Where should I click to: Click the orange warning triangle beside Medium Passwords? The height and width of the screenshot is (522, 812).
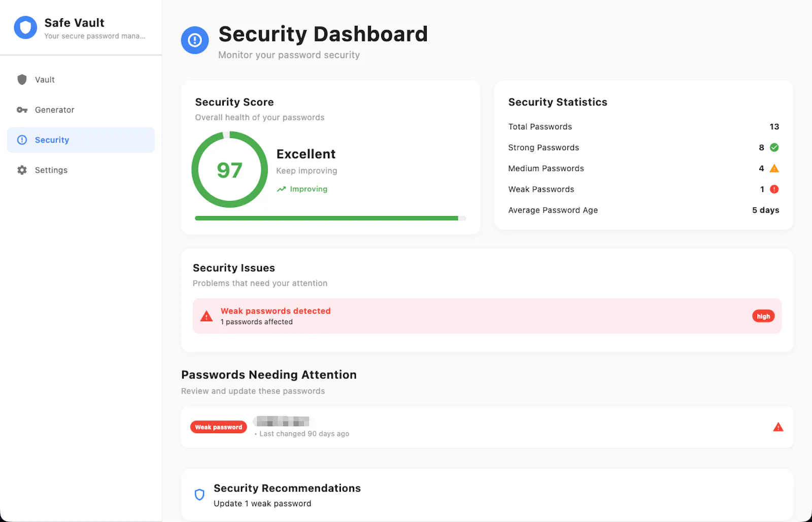774,168
